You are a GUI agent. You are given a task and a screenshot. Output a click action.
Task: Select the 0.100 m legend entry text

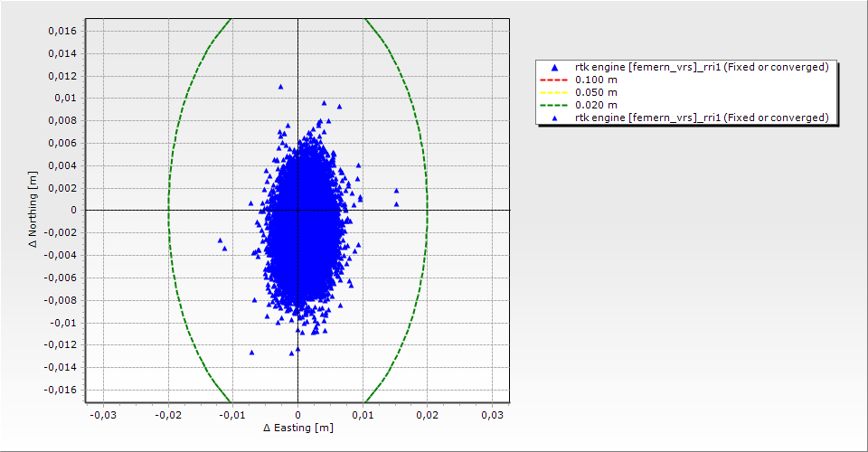tap(596, 80)
